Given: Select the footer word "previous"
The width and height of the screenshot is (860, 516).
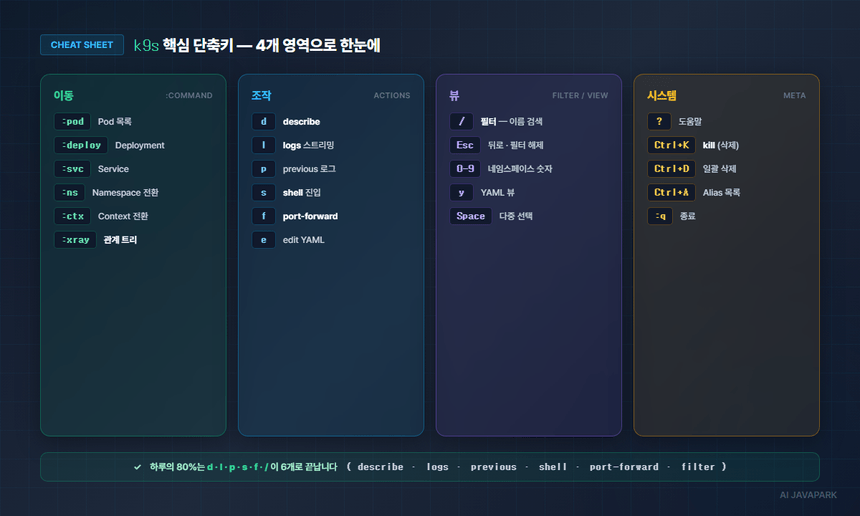Looking at the screenshot, I should tap(493, 467).
